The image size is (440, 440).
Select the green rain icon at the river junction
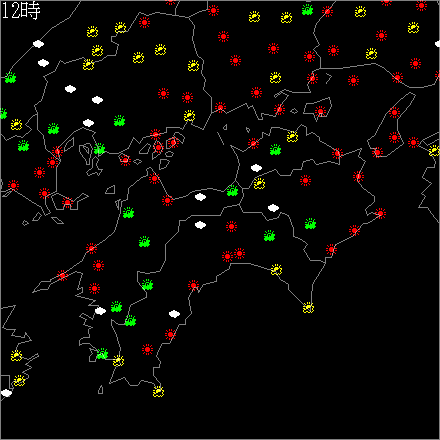(232, 191)
